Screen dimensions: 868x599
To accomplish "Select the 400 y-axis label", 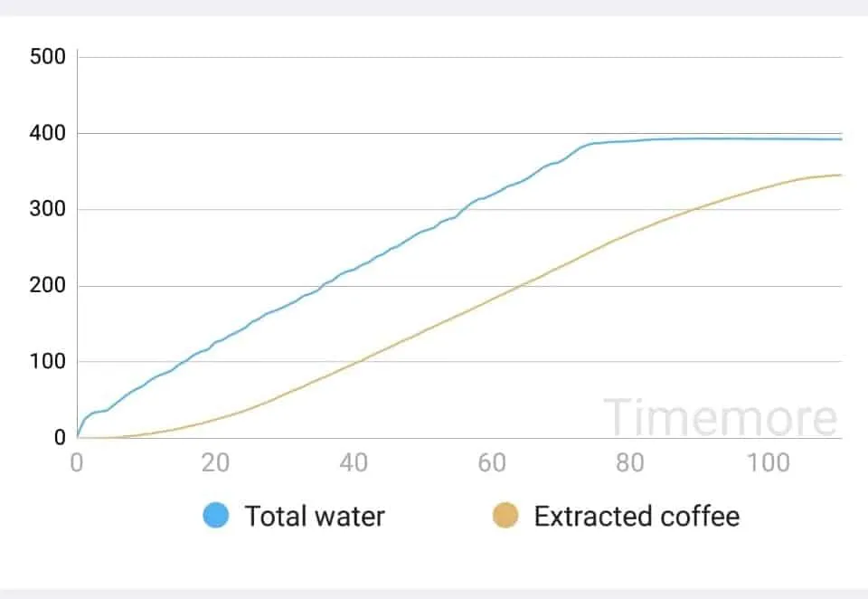I will click(x=48, y=133).
